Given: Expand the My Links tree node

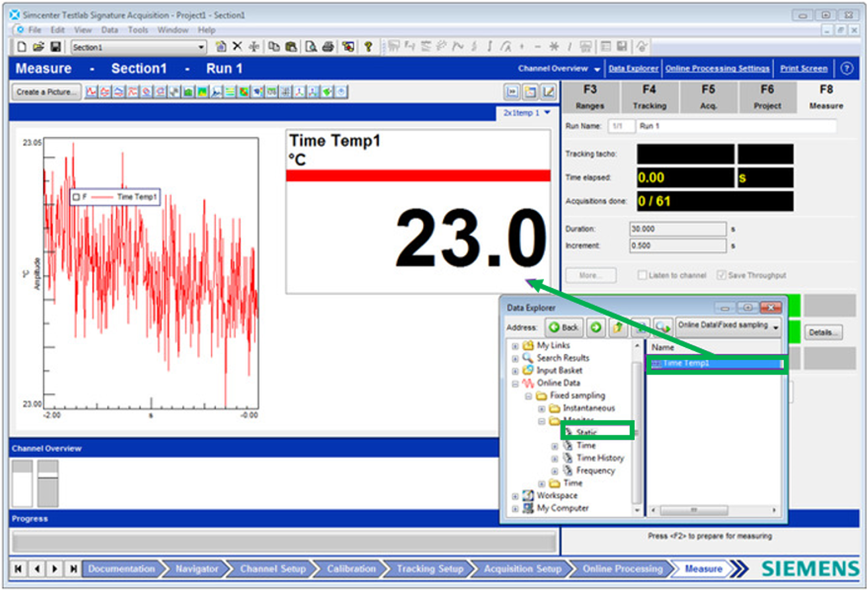Looking at the screenshot, I should click(516, 346).
